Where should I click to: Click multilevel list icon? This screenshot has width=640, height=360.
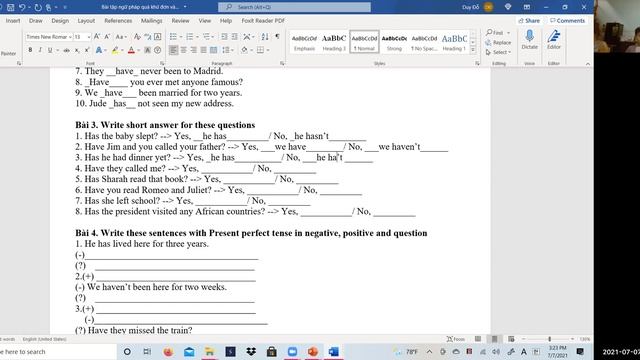pos(207,37)
